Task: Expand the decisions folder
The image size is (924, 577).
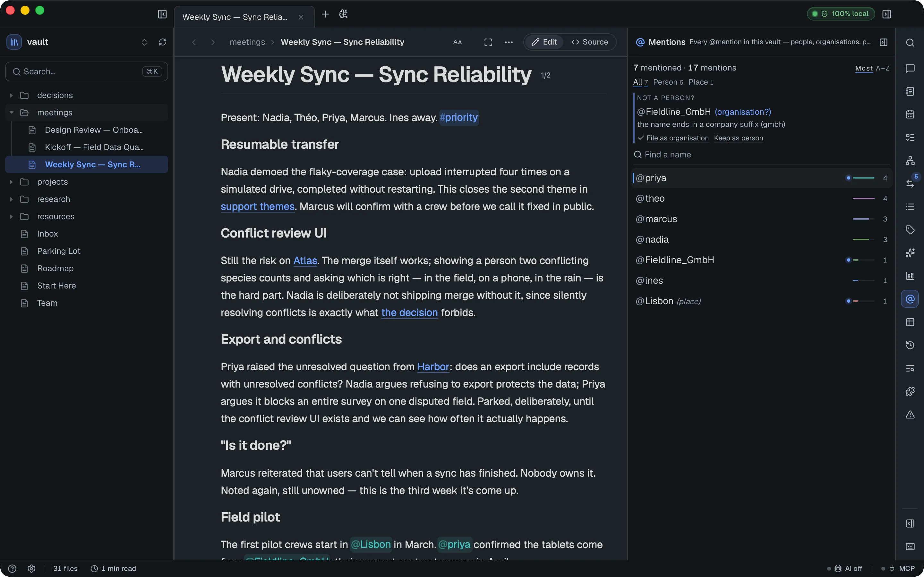Action: coord(12,96)
